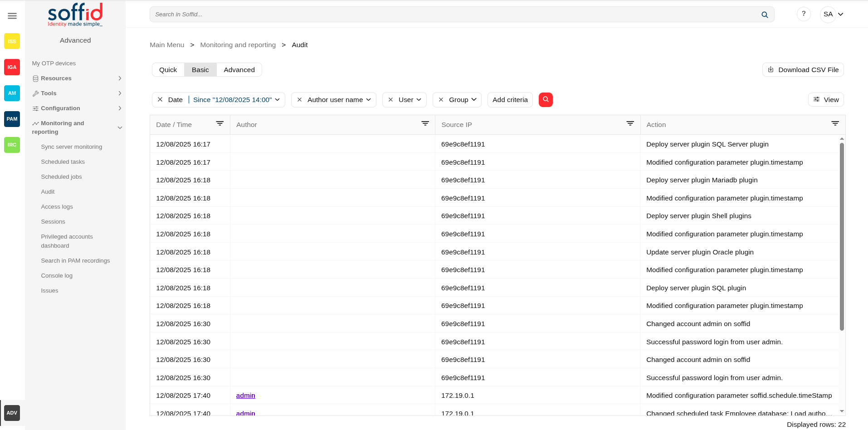Click Download CSV File button
The width and height of the screenshot is (868, 430).
(x=803, y=70)
